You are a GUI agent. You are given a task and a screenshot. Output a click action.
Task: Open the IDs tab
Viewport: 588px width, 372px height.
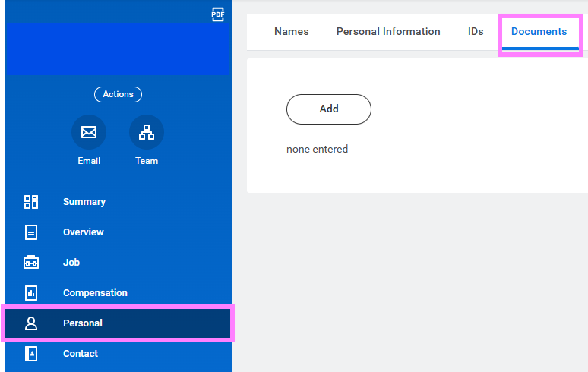[x=476, y=31]
